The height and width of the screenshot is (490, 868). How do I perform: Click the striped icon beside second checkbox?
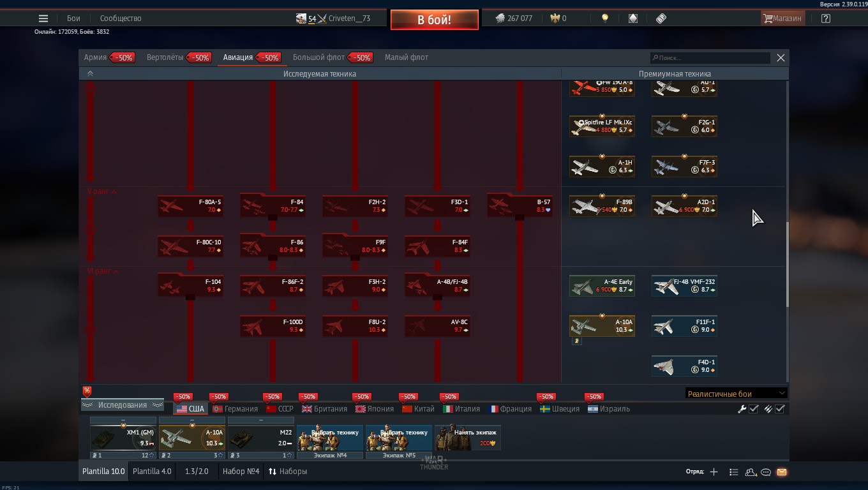[768, 409]
